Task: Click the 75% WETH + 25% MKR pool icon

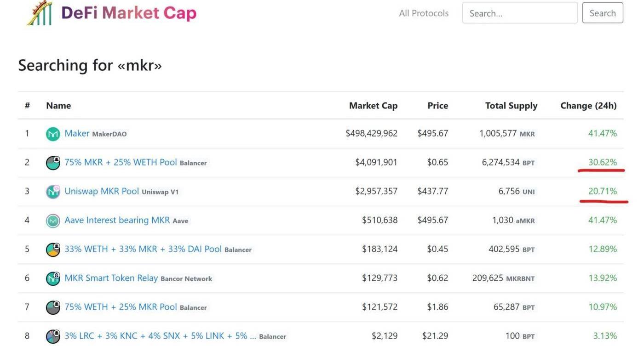Action: pos(53,307)
